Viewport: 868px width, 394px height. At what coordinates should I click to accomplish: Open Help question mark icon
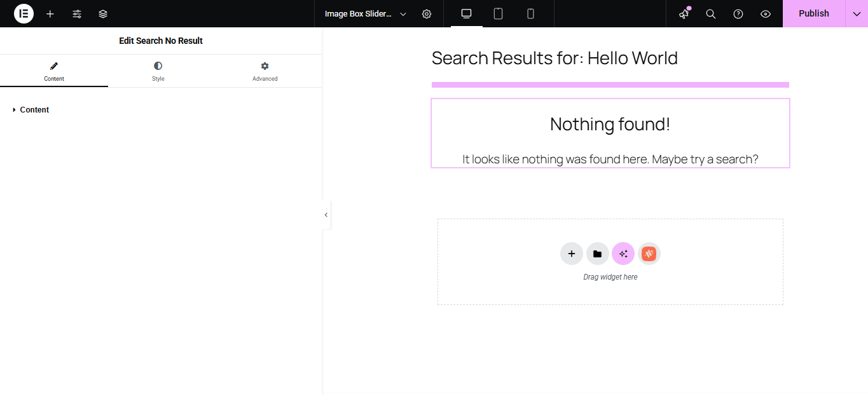(x=738, y=14)
